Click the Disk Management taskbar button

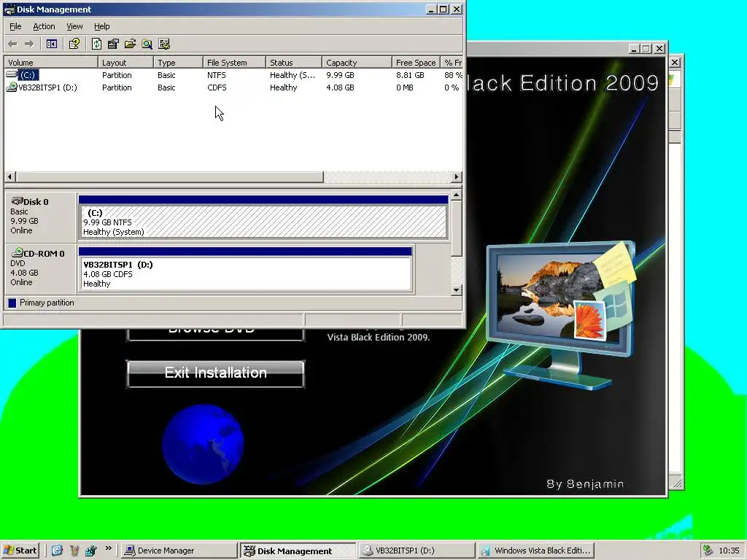298,551
